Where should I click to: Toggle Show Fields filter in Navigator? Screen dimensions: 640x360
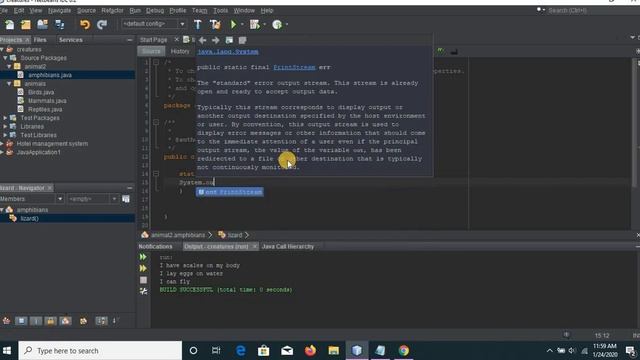tap(21, 321)
